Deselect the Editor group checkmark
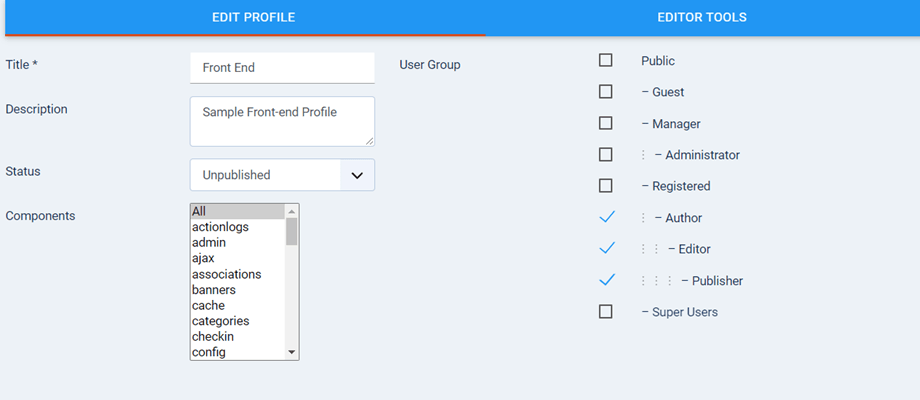 point(607,249)
